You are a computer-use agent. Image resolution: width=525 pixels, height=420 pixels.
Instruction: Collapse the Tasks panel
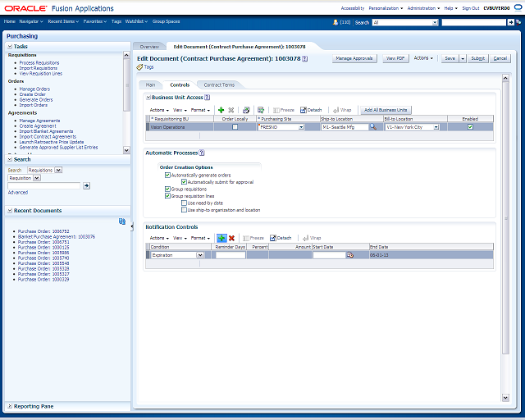(x=10, y=47)
